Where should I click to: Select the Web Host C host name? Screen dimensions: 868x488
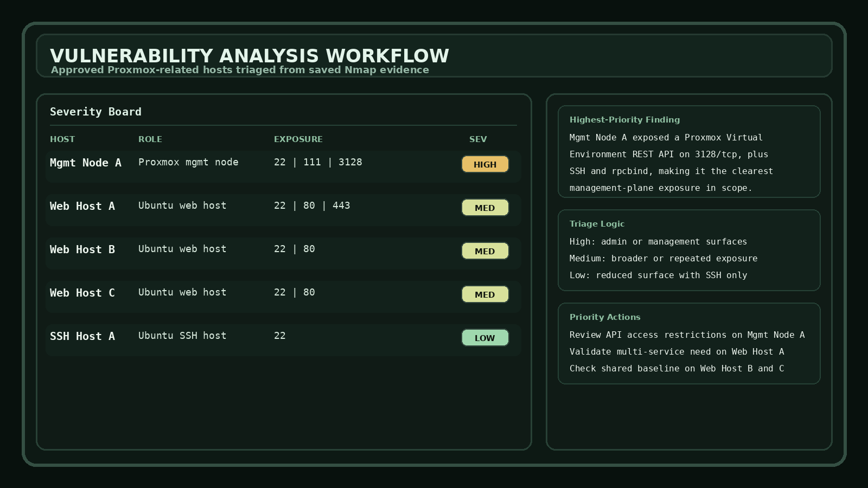82,293
